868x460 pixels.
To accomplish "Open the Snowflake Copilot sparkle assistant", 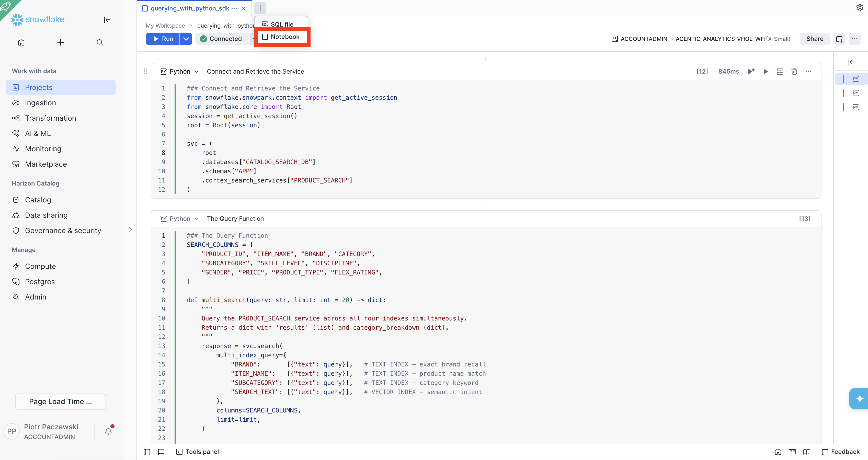I will coord(859,399).
